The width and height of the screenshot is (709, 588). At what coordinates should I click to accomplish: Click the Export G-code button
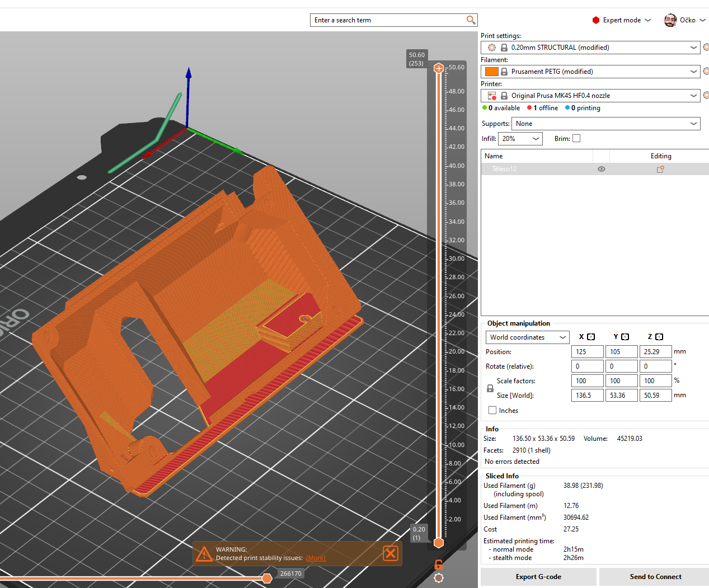tap(538, 577)
